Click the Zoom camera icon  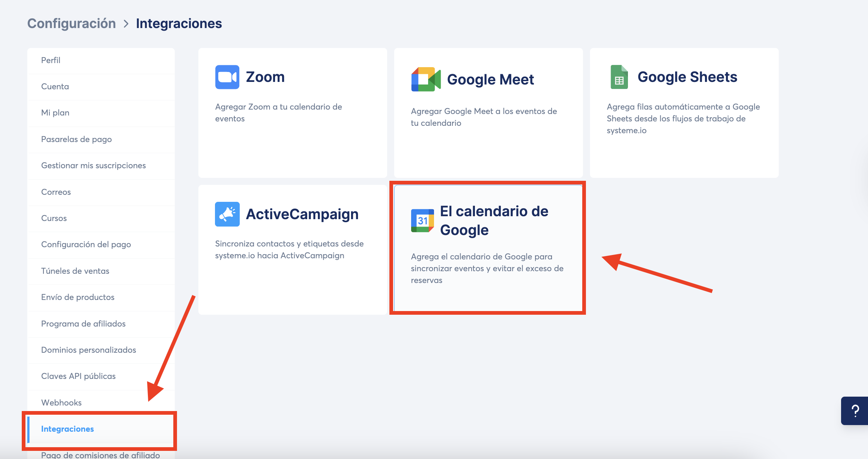point(227,77)
